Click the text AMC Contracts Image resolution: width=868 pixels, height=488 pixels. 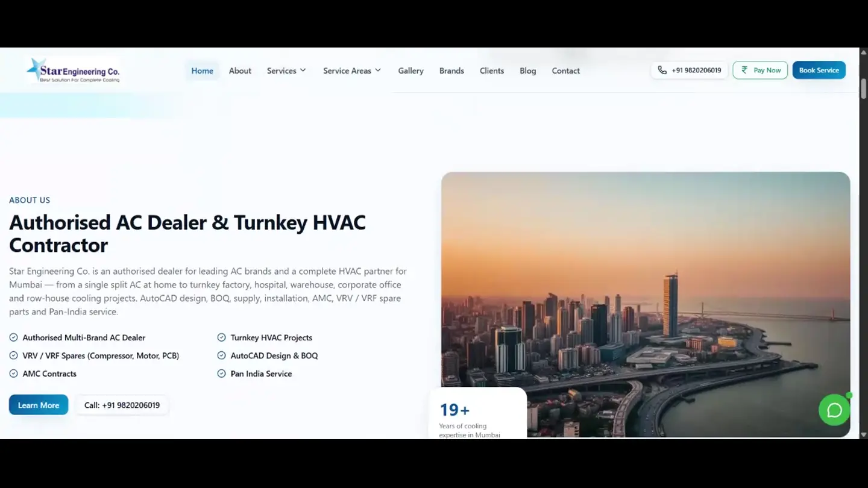tap(49, 374)
